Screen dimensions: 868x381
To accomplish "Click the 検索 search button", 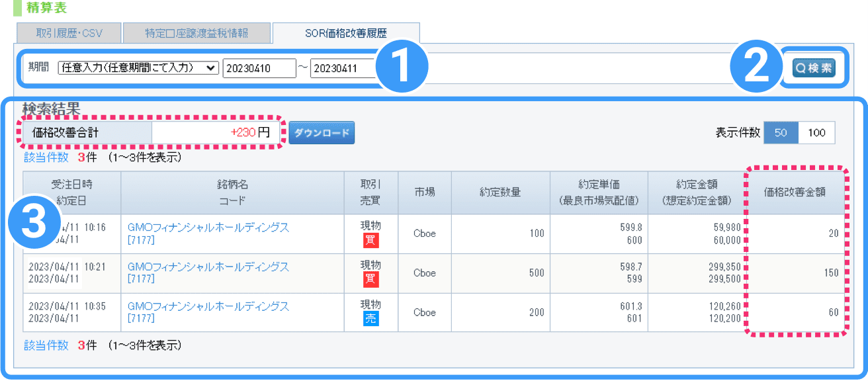I will click(813, 68).
